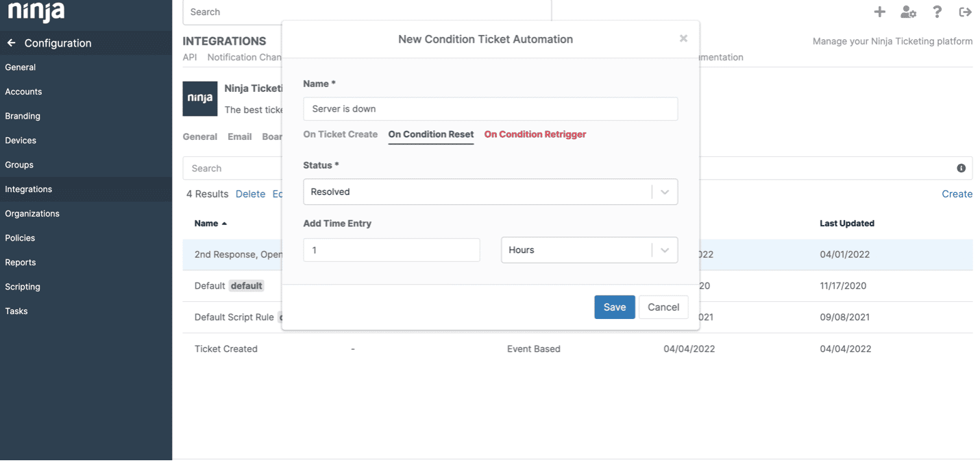The height and width of the screenshot is (463, 980).
Task: Click the Cancel button
Action: pos(663,307)
